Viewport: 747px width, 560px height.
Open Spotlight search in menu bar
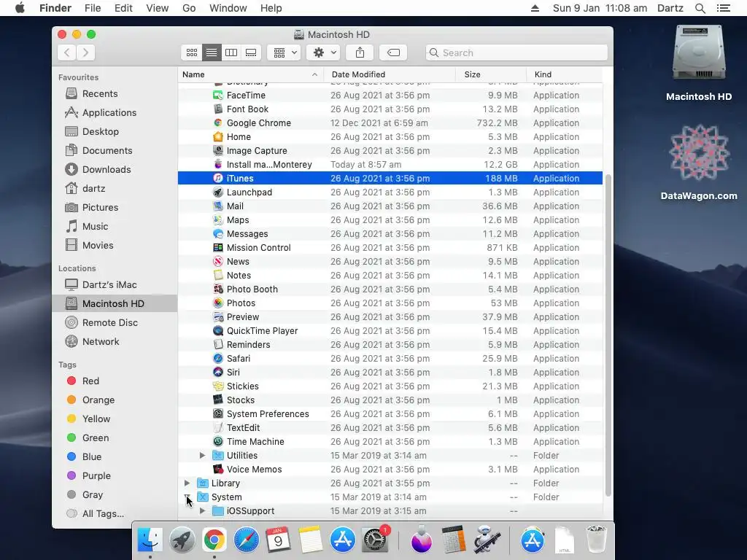700,8
